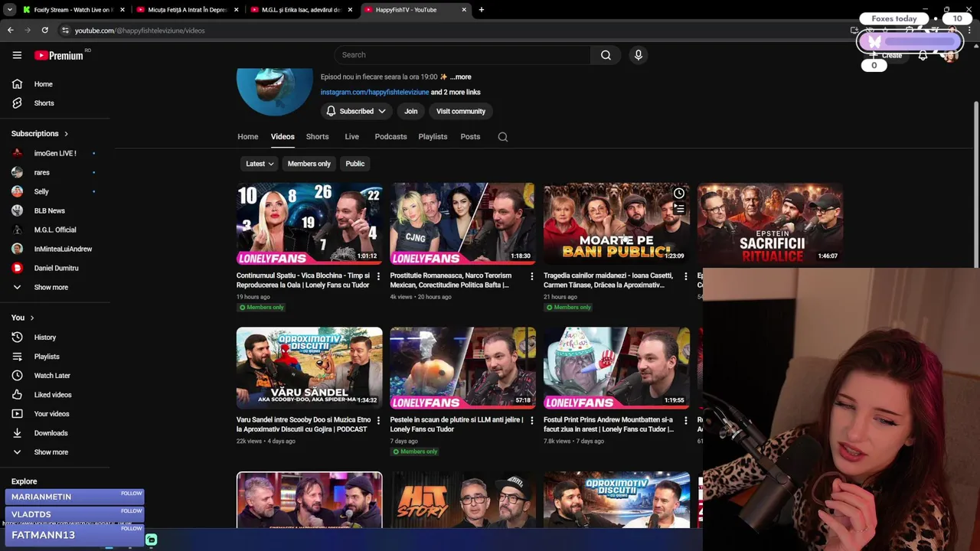This screenshot has width=980, height=551.
Task: Open the Latest sort dropdown
Action: tap(260, 164)
